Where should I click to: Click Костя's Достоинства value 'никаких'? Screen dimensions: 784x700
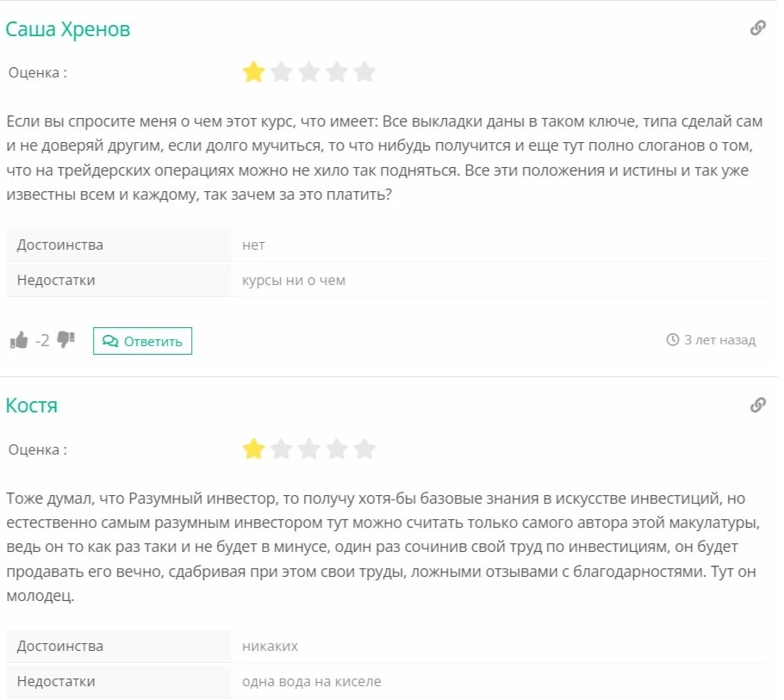[270, 646]
